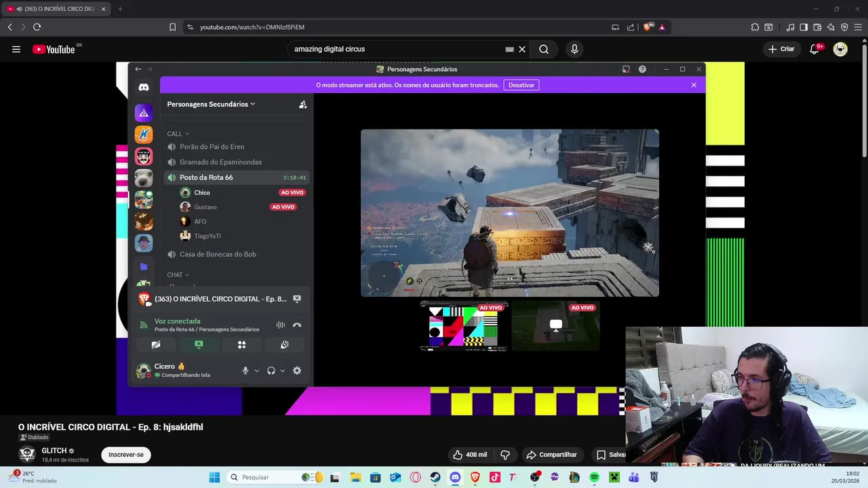Toggle Discord headphones deafen
The width and height of the screenshot is (868, 488).
[271, 371]
